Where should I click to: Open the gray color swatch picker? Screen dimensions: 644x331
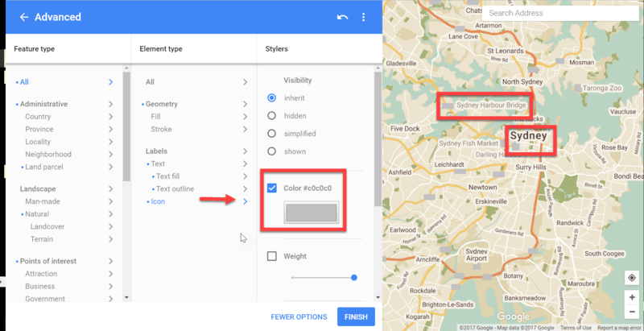312,213
